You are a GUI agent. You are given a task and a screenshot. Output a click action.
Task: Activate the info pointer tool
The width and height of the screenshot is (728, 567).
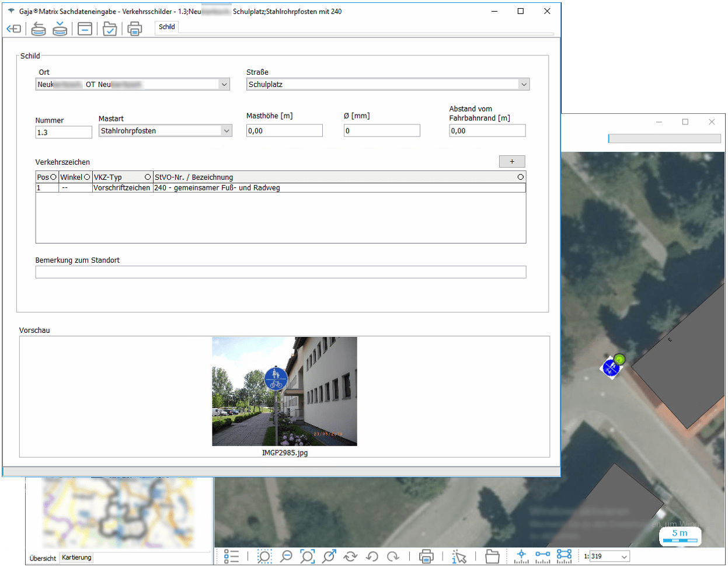(459, 556)
